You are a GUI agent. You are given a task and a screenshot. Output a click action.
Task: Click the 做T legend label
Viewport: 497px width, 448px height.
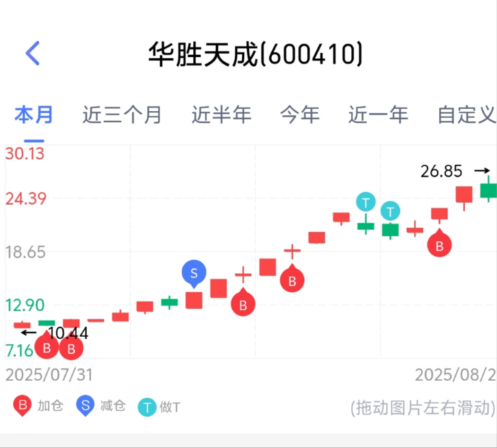[170, 407]
